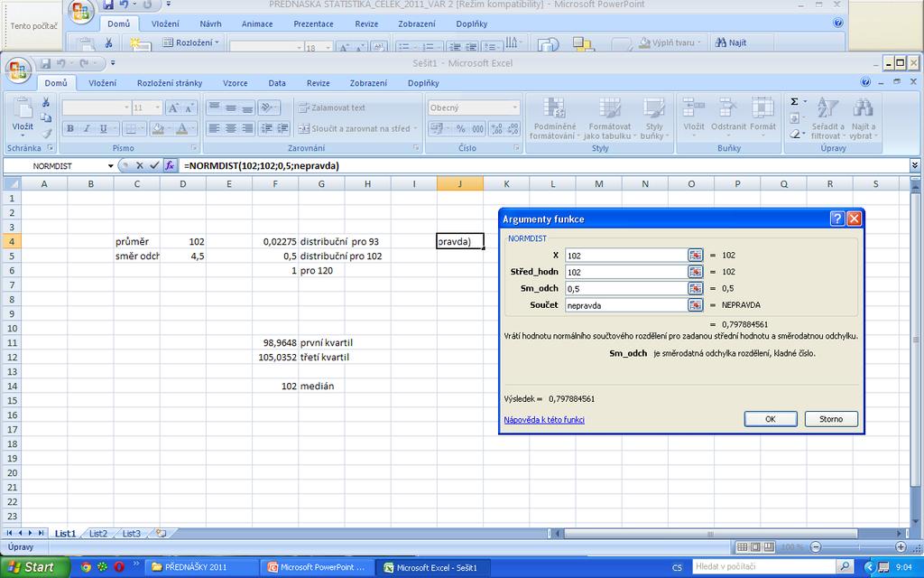Switch to the List2 sheet tab
Image resolution: width=924 pixels, height=578 pixels.
pos(98,534)
